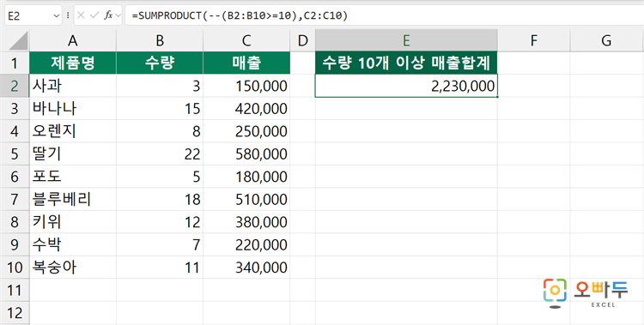The height and width of the screenshot is (325, 644).
Task: Select row 5 header
Action: pos(15,153)
